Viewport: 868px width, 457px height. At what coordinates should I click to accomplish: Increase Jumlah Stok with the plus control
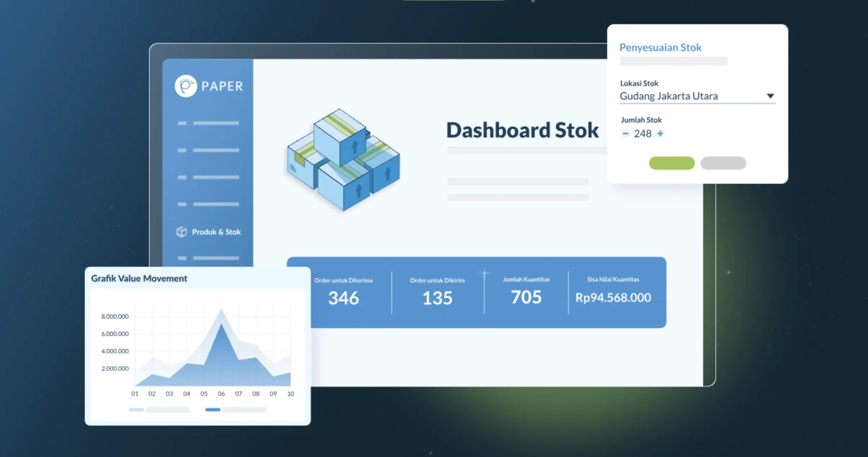click(661, 134)
